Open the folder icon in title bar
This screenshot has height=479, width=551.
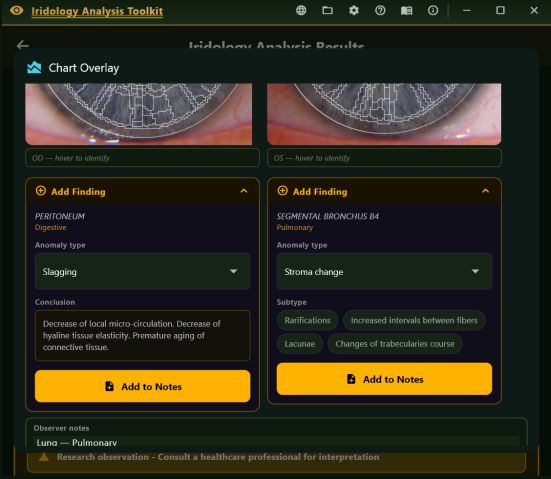point(328,11)
